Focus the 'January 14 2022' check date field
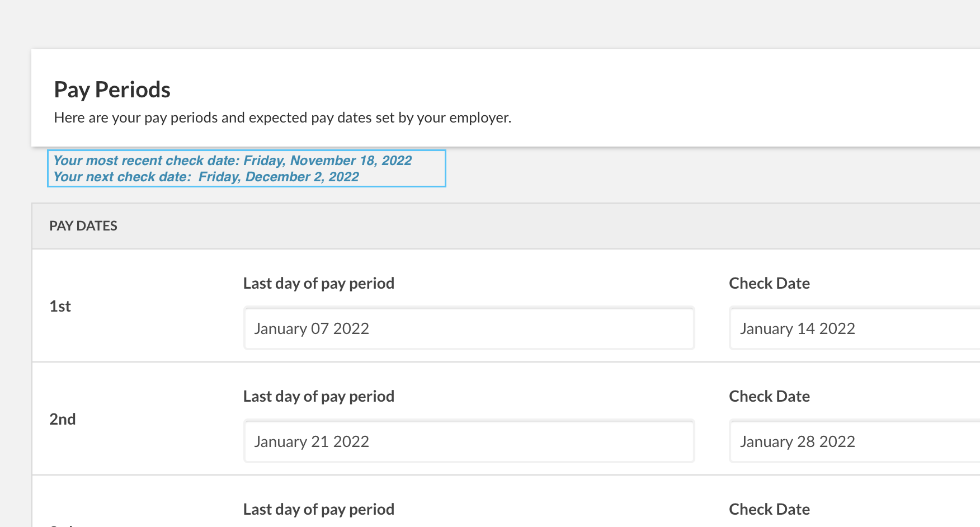 pyautogui.click(x=854, y=328)
